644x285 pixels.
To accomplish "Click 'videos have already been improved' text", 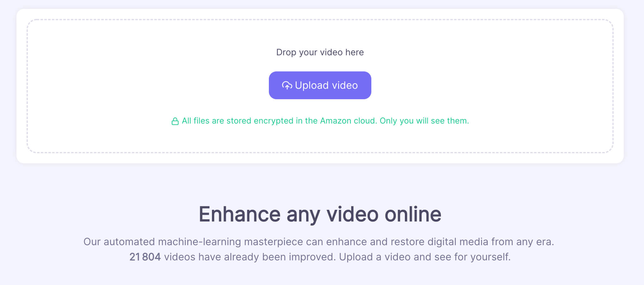I will pyautogui.click(x=249, y=257).
